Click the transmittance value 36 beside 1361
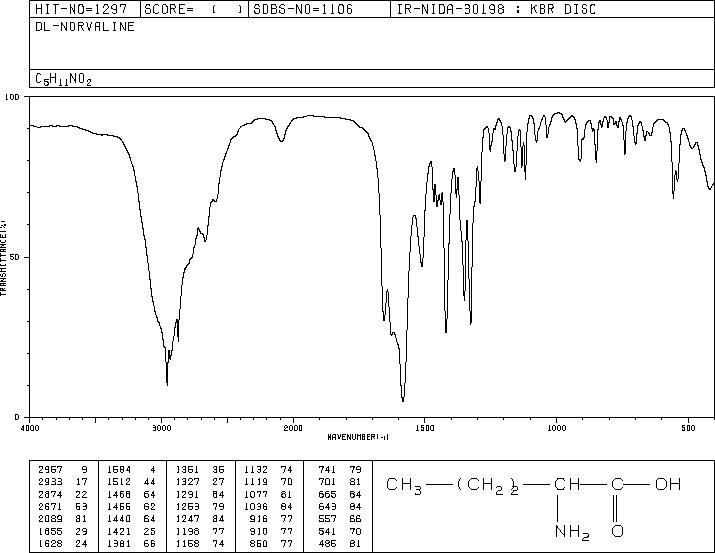The height and width of the screenshot is (553, 715). tap(218, 469)
